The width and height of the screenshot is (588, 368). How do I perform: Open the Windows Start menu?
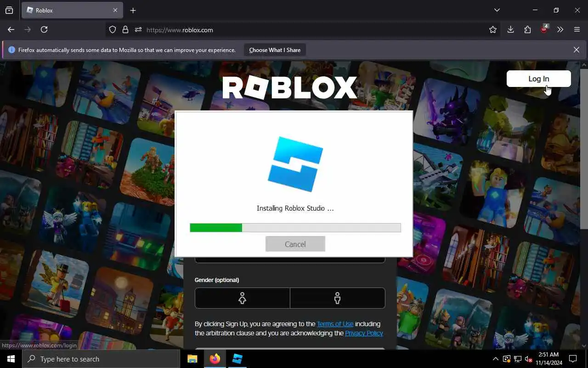point(11,359)
